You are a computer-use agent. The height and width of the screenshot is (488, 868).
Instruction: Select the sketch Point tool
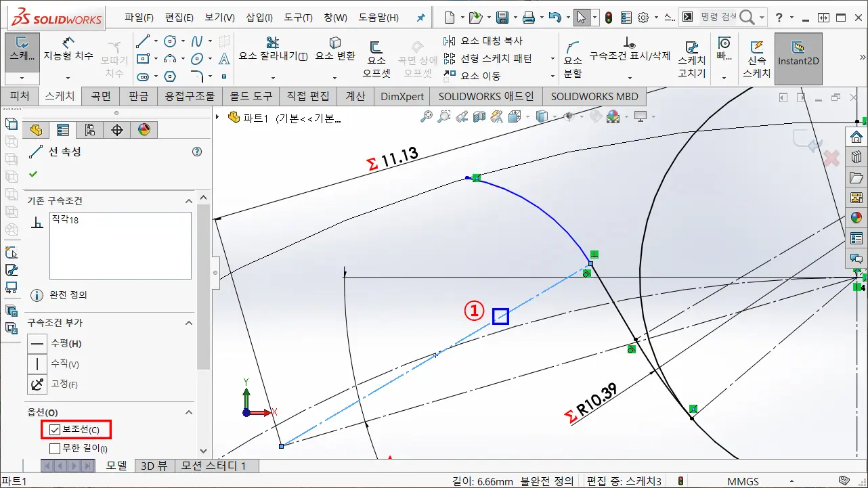coord(224,76)
